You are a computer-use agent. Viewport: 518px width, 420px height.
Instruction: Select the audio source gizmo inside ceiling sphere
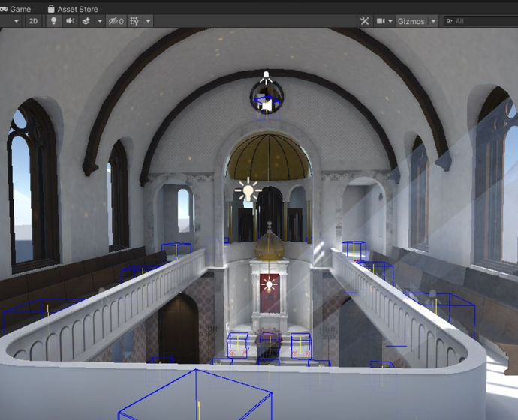pyautogui.click(x=267, y=105)
